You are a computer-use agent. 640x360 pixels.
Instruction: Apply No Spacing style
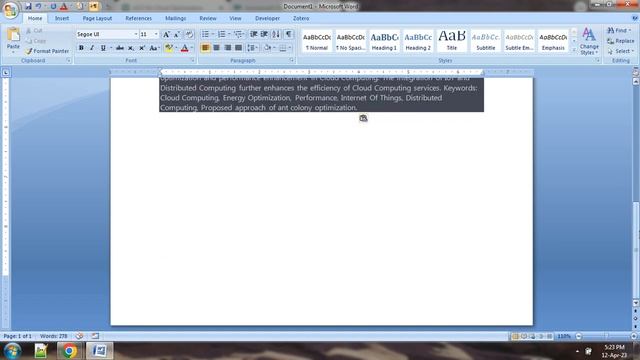coord(350,41)
